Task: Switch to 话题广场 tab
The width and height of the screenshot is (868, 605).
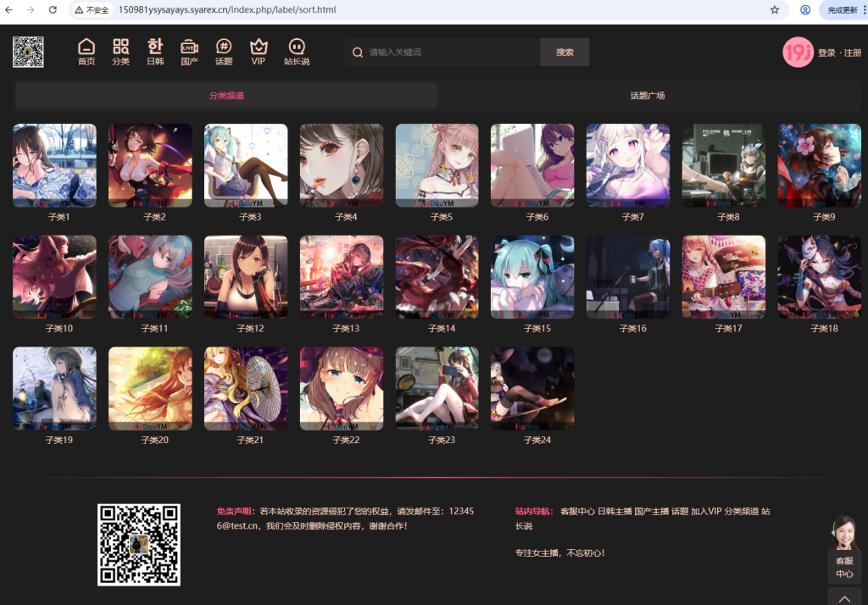Action: pyautogui.click(x=647, y=96)
